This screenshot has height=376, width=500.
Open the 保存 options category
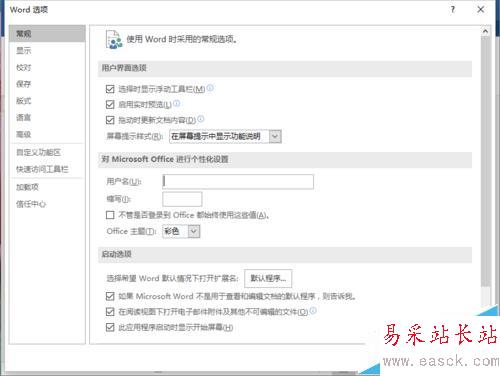pyautogui.click(x=47, y=84)
